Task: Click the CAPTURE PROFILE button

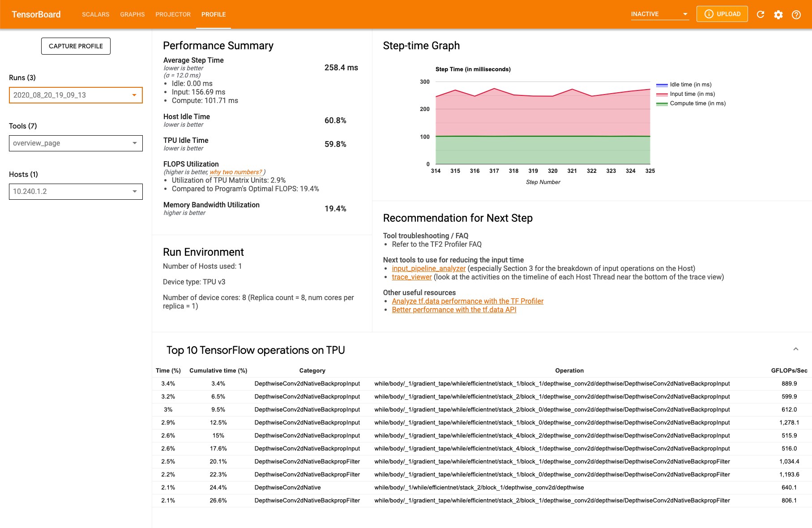Action: pyautogui.click(x=76, y=46)
